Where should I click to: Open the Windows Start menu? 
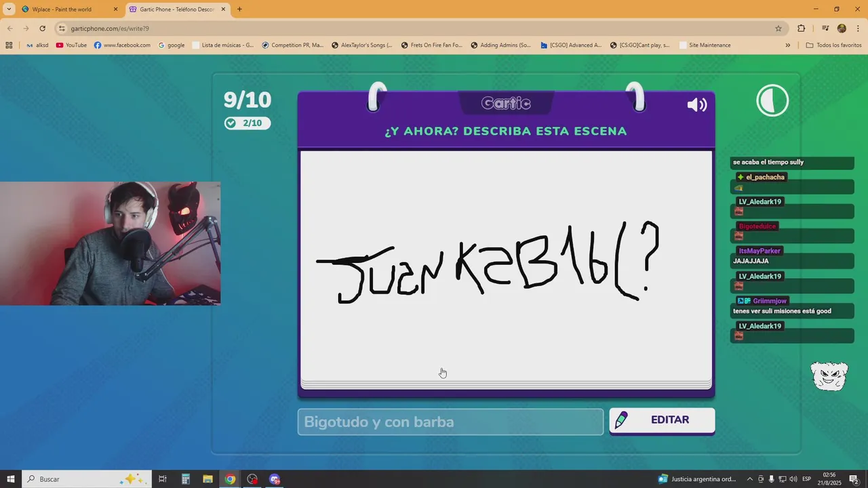pyautogui.click(x=11, y=479)
